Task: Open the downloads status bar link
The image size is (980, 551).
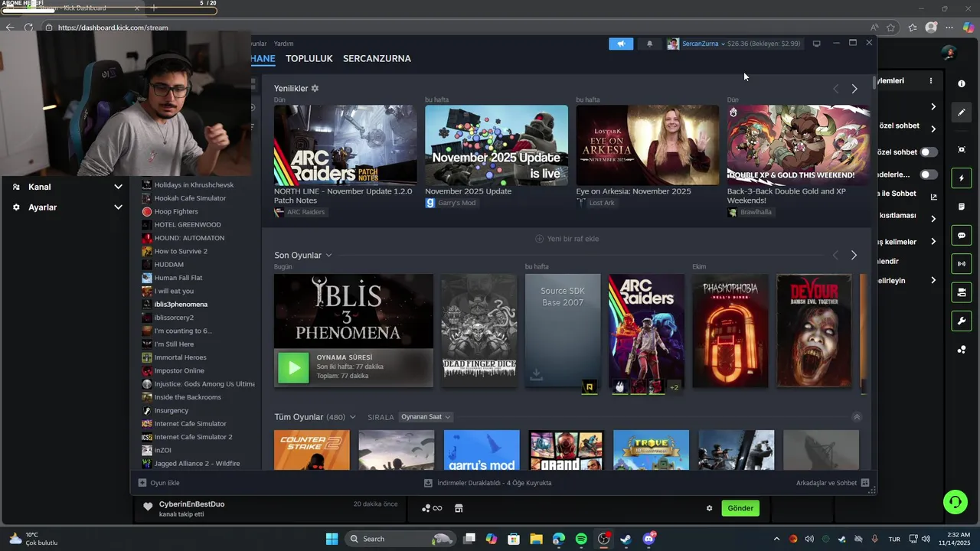Action: coord(488,483)
